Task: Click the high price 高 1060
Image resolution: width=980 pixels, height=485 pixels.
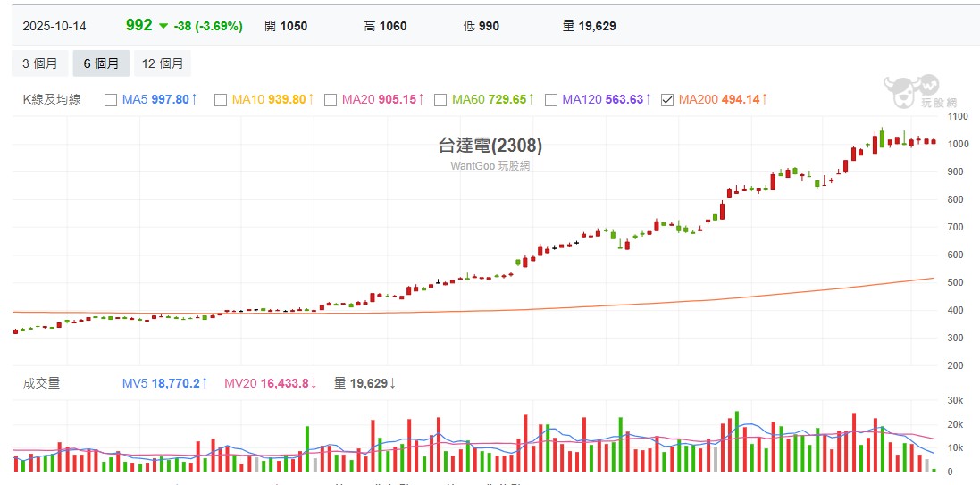Action: (x=385, y=26)
